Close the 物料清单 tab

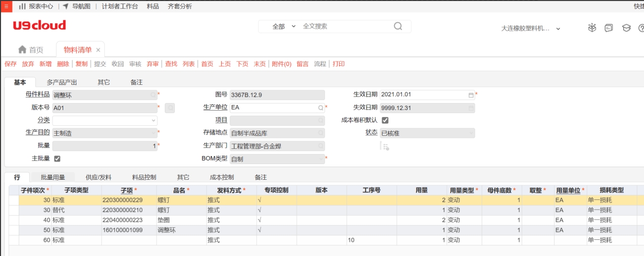99,50
